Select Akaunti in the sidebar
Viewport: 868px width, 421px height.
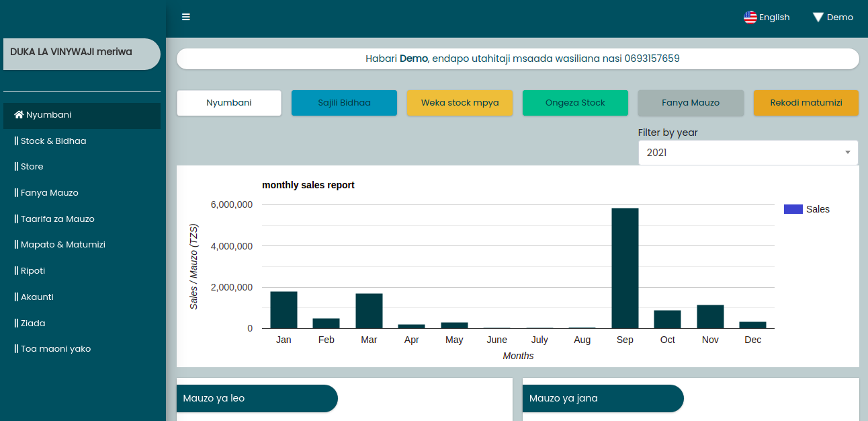[x=34, y=297]
